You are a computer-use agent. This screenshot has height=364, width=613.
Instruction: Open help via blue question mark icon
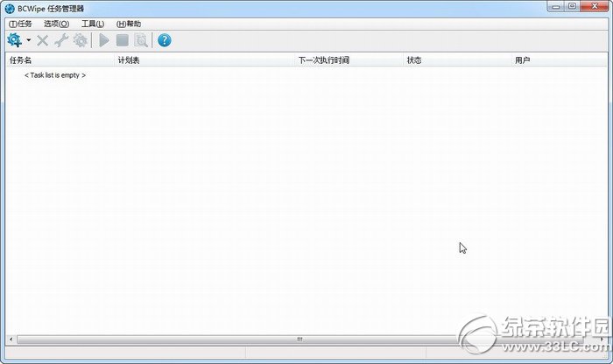tap(165, 40)
